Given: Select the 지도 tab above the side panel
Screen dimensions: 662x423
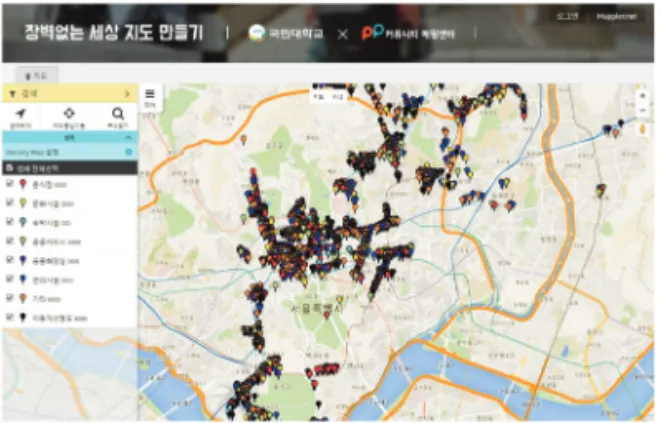Looking at the screenshot, I should 36,76.
